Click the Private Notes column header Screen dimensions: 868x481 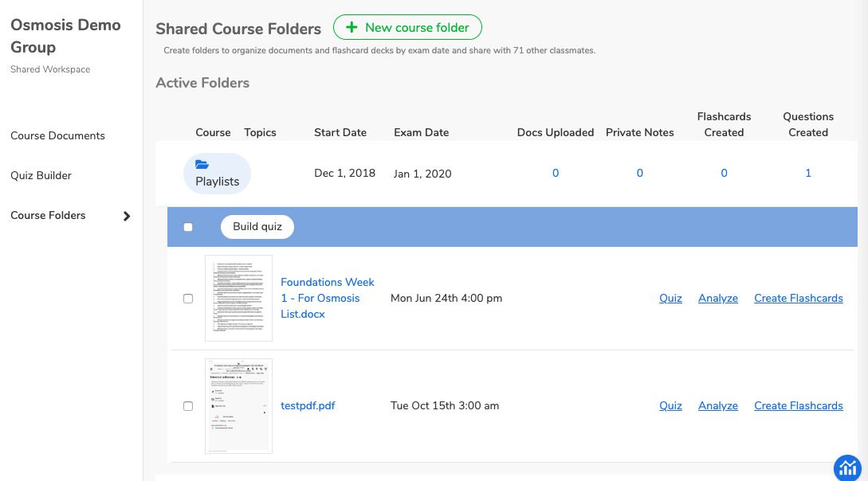639,132
